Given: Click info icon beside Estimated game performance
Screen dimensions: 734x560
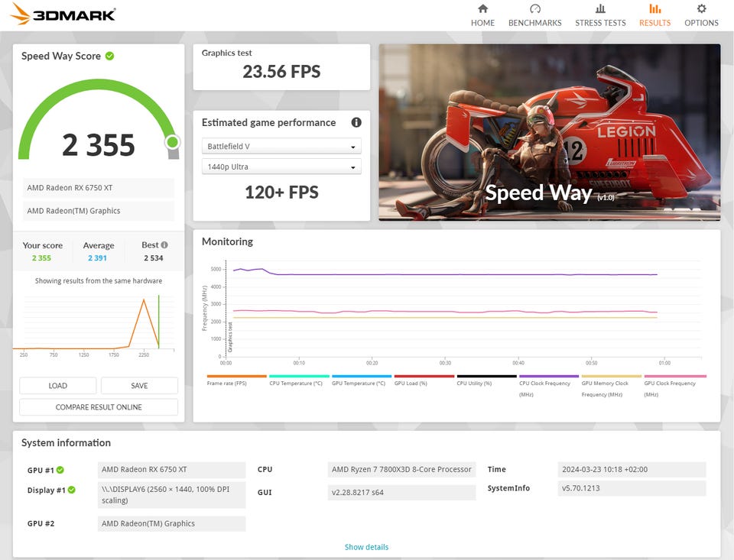Looking at the screenshot, I should pyautogui.click(x=356, y=122).
